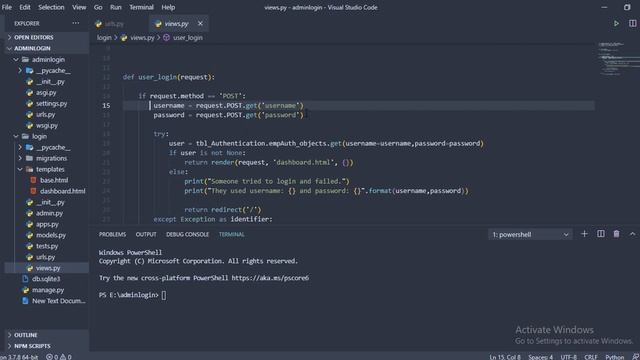
Task: Open manage.py file
Action: point(48,290)
